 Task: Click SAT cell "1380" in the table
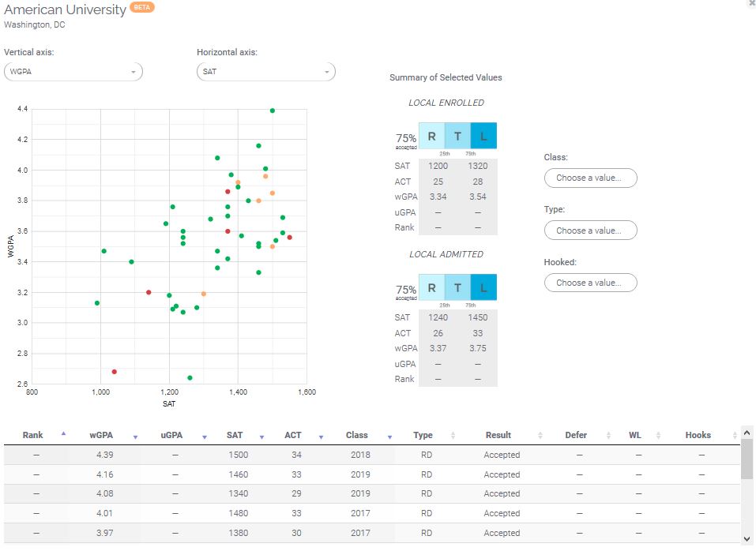pos(239,533)
